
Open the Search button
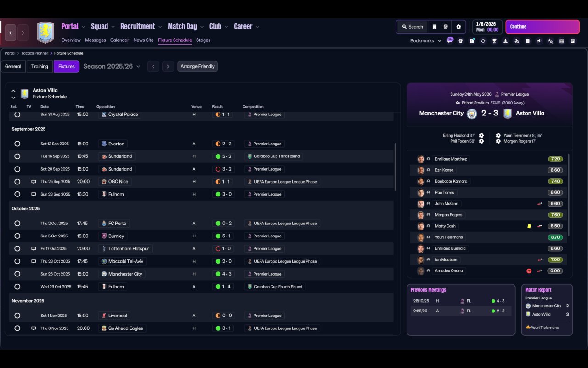[x=412, y=27]
